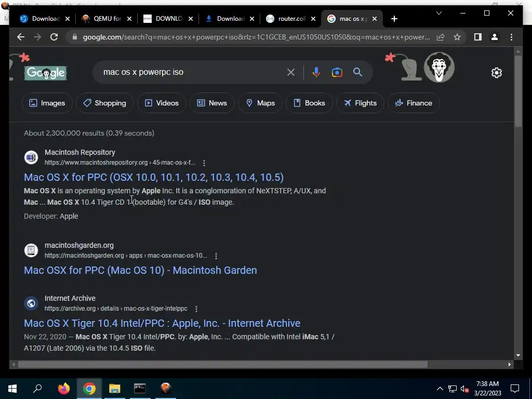View site information via the lock icon
The image size is (532, 399).
tap(75, 37)
